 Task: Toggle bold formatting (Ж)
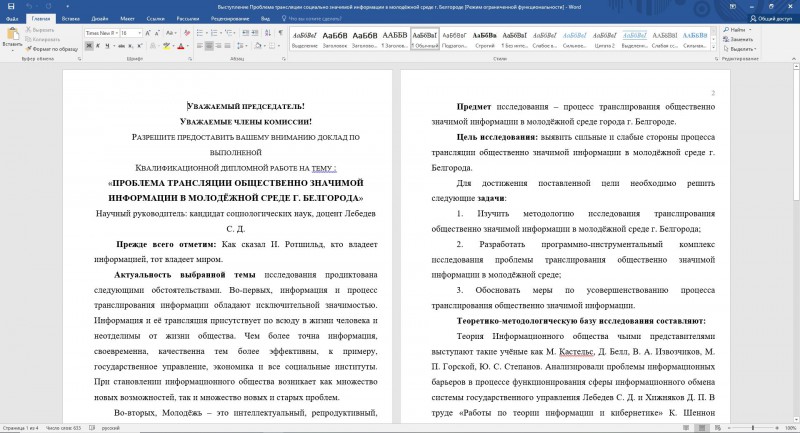[x=89, y=46]
